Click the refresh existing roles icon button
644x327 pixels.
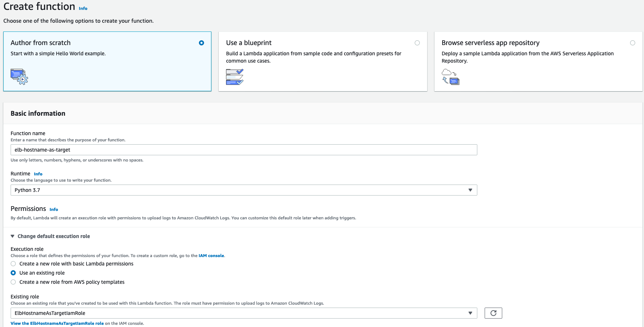[493, 313]
